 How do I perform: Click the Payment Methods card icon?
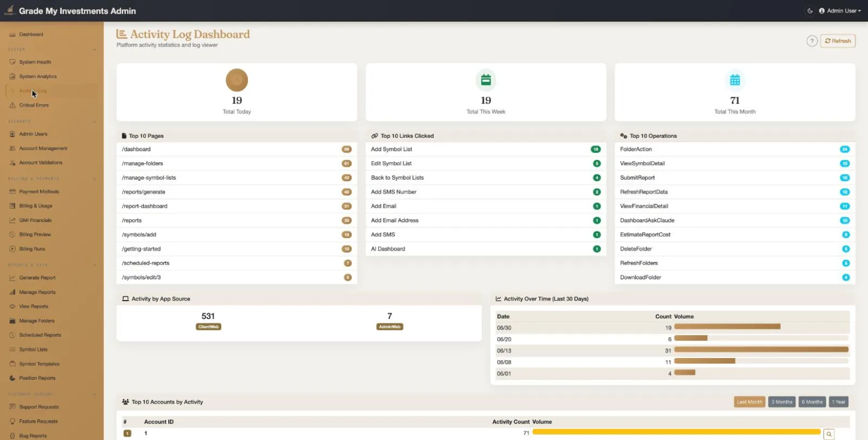pos(12,192)
